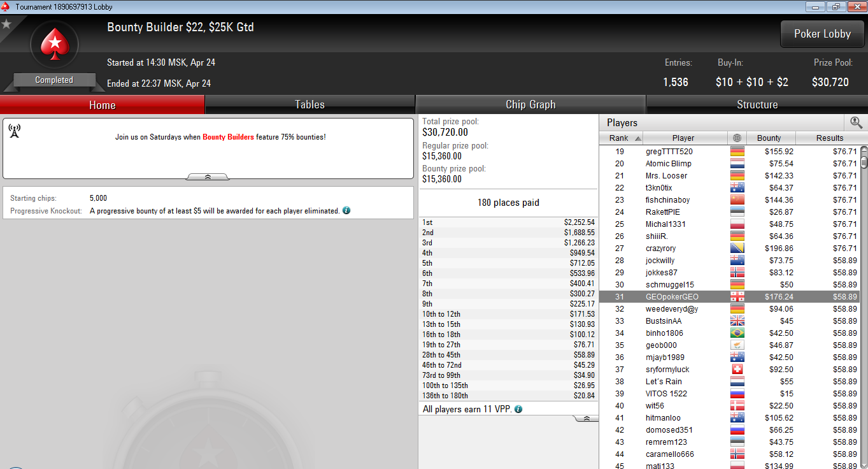Collapse the prize payout list
Viewport: 868px width, 469px height.
coord(587,419)
